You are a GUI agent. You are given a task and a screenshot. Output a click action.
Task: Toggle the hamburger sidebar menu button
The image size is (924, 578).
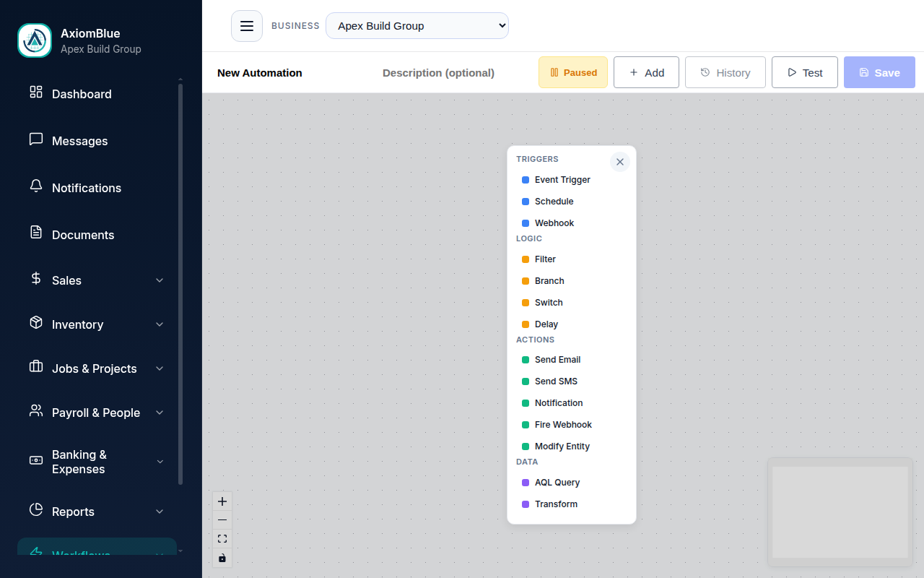pyautogui.click(x=247, y=26)
